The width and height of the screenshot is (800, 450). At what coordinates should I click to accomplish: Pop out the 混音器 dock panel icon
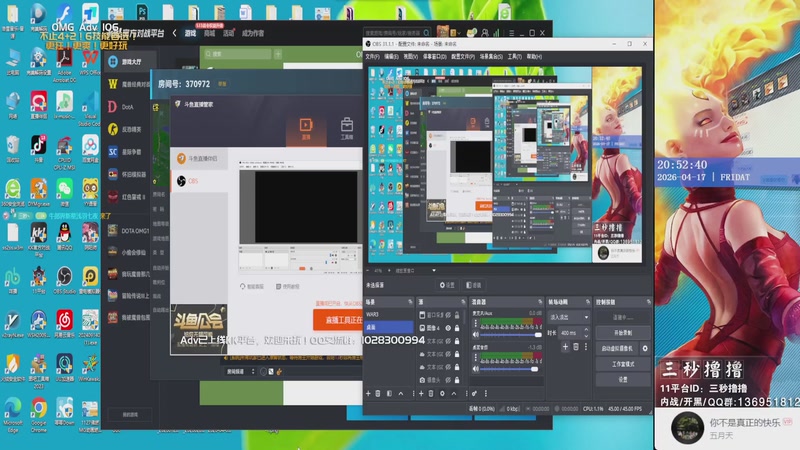[540, 302]
